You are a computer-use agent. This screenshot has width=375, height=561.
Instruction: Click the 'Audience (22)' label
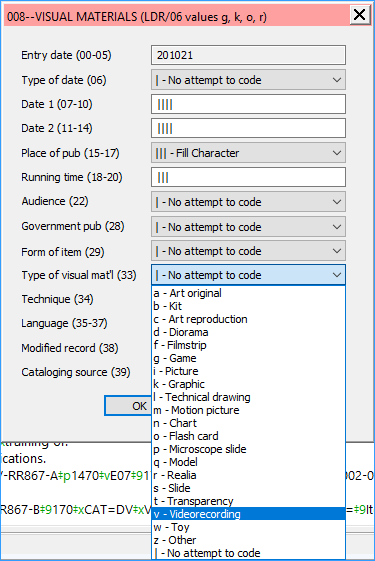pos(55,201)
